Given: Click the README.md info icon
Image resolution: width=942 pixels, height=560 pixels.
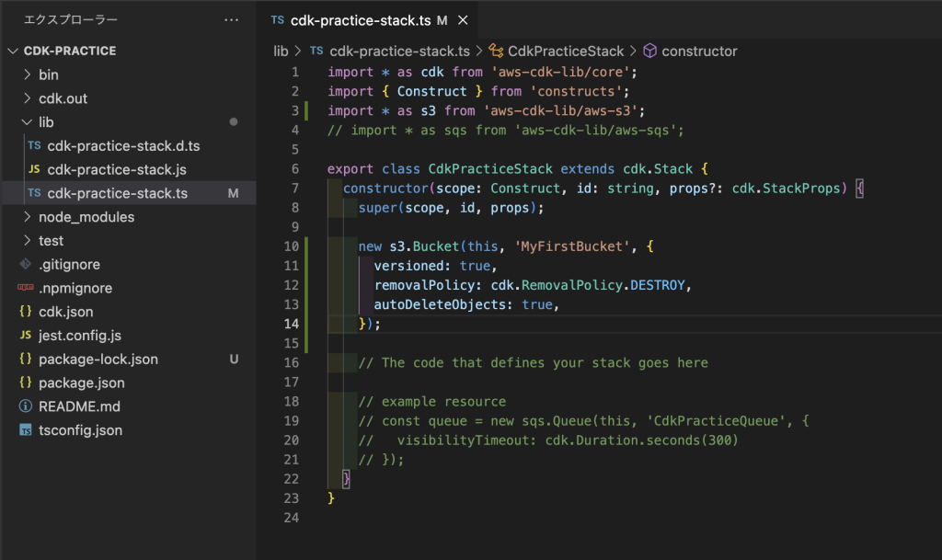Looking at the screenshot, I should pyautogui.click(x=26, y=406).
